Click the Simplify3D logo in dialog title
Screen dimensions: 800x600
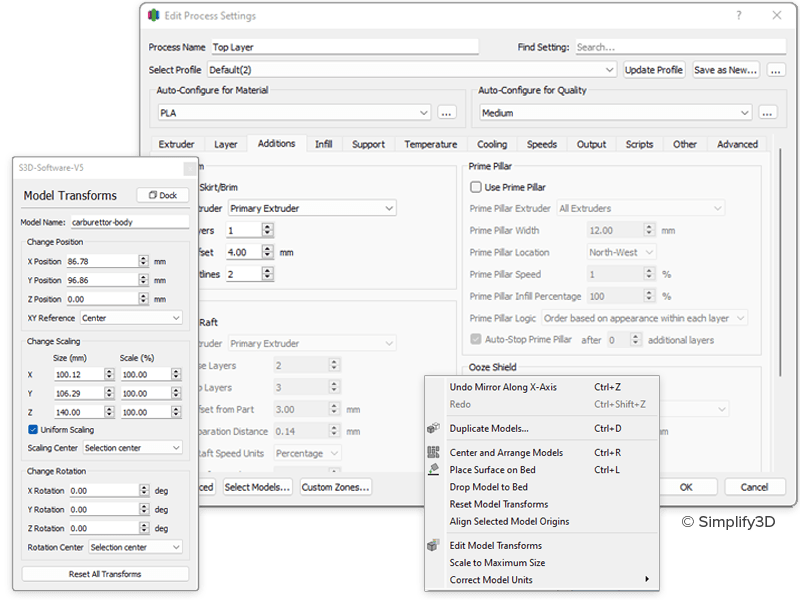tap(154, 15)
